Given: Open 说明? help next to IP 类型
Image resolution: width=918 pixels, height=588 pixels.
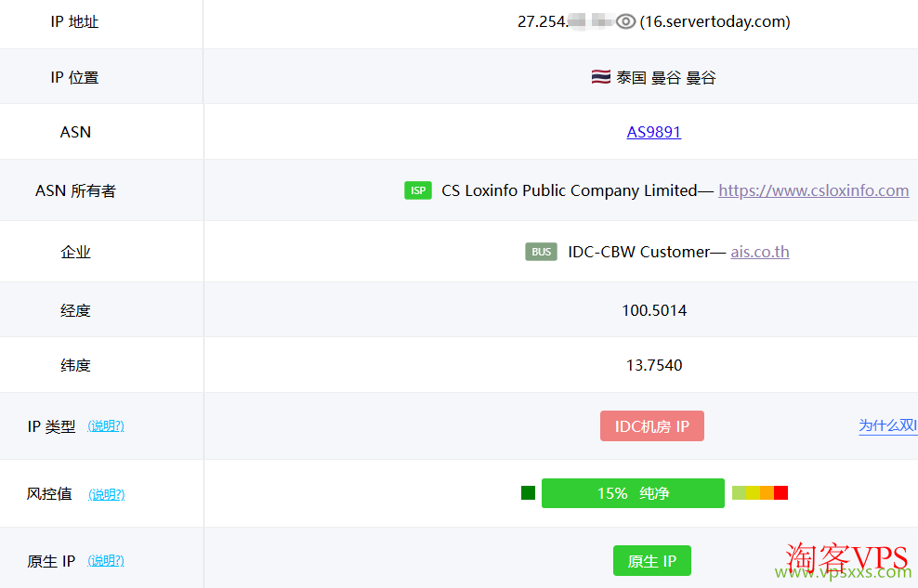Looking at the screenshot, I should coord(106,426).
